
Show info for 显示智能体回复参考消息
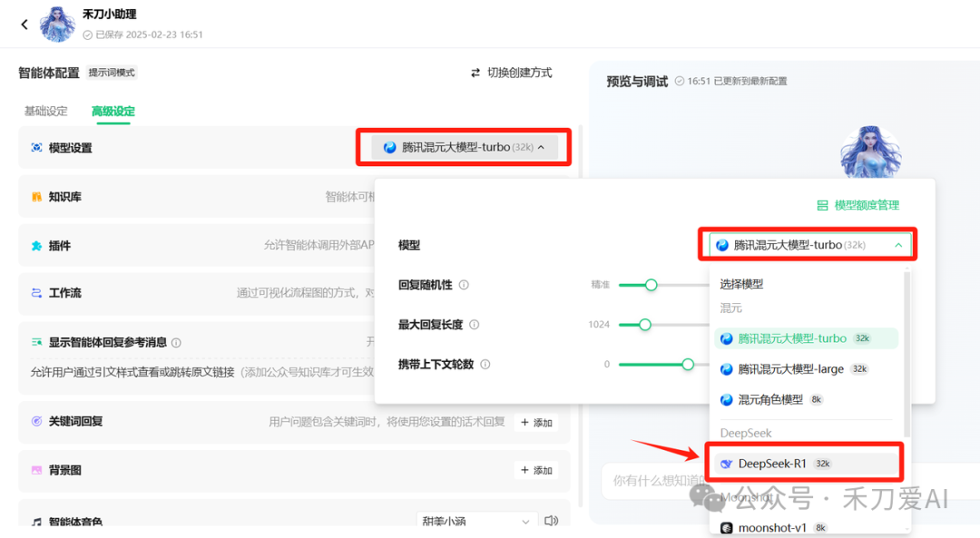coord(176,342)
